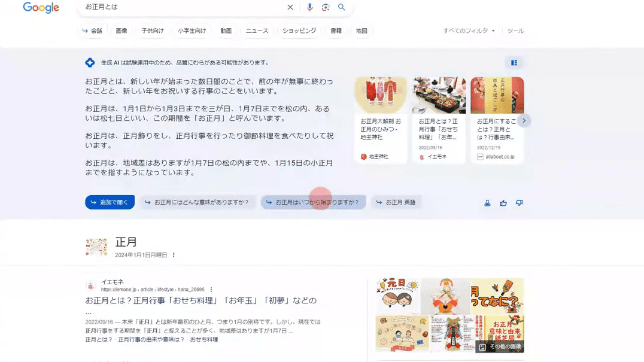
Task: Give thumbs up to AI answer
Action: (503, 203)
